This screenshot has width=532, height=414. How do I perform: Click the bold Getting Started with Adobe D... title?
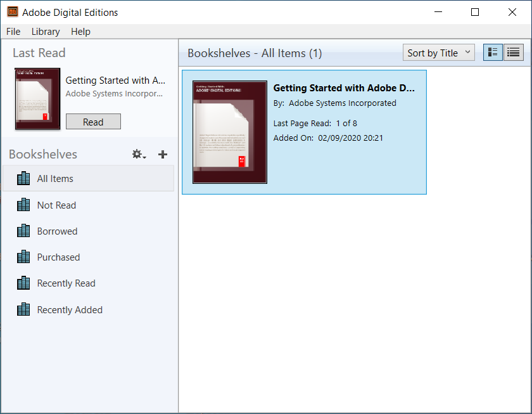click(344, 88)
